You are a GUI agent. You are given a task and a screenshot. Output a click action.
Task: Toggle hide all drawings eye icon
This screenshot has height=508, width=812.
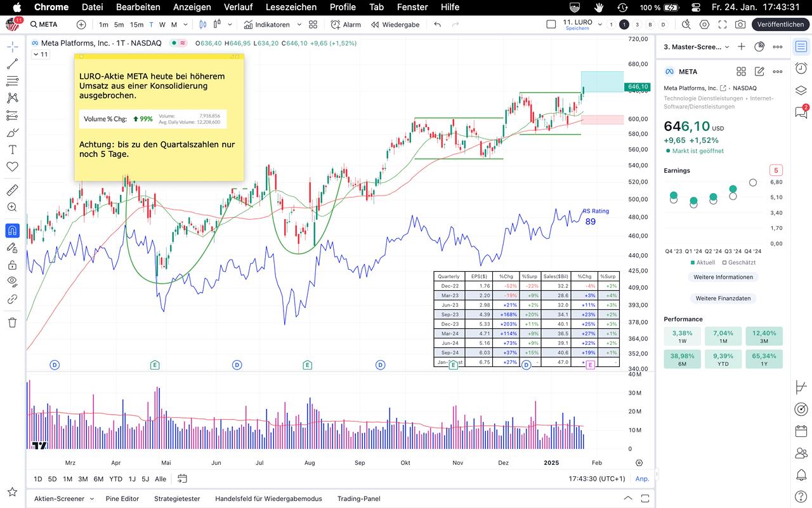[x=12, y=281]
